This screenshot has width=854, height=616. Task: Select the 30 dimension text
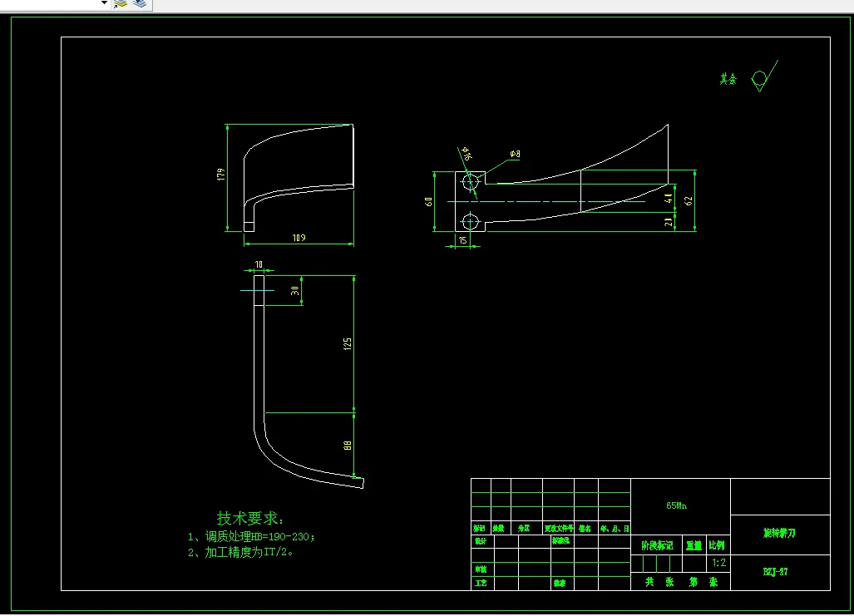(x=295, y=291)
